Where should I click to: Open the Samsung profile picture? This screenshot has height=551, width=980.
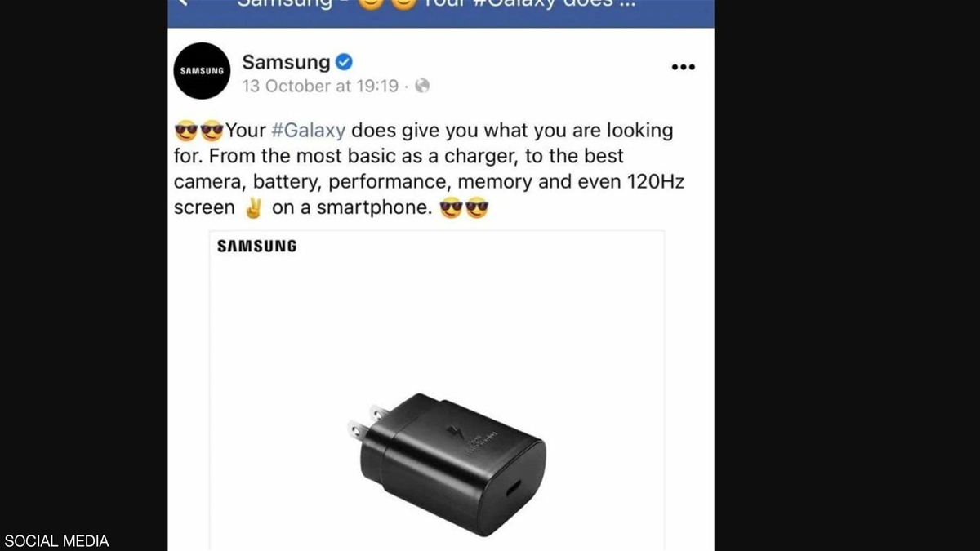(202, 71)
